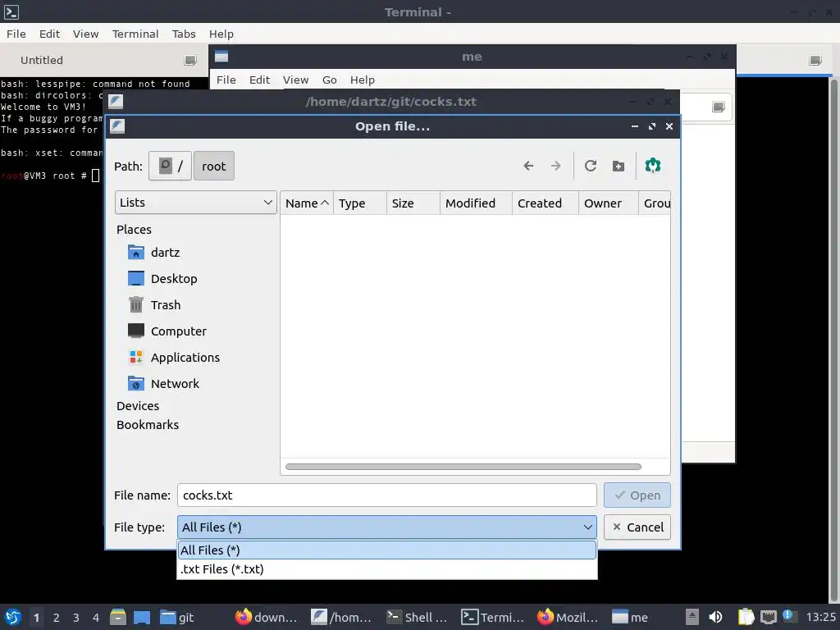The height and width of the screenshot is (630, 840).
Task: Select the 'root' path segment button
Action: [214, 166]
